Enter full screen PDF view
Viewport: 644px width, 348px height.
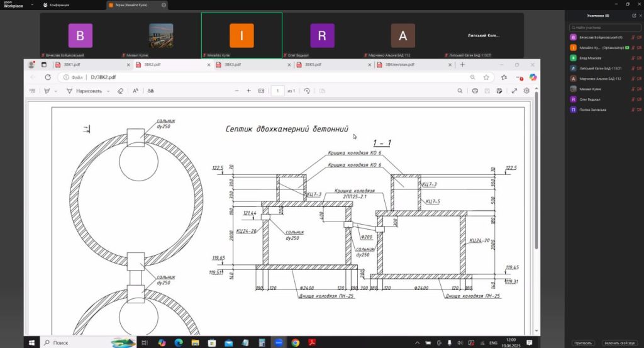coord(514,91)
